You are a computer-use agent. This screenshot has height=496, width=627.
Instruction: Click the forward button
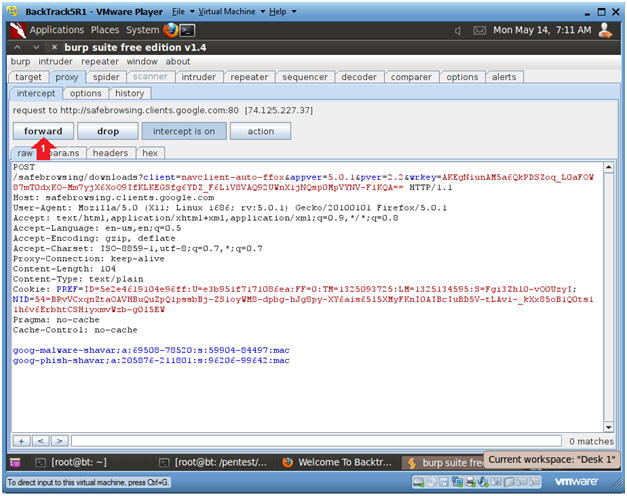pyautogui.click(x=43, y=131)
